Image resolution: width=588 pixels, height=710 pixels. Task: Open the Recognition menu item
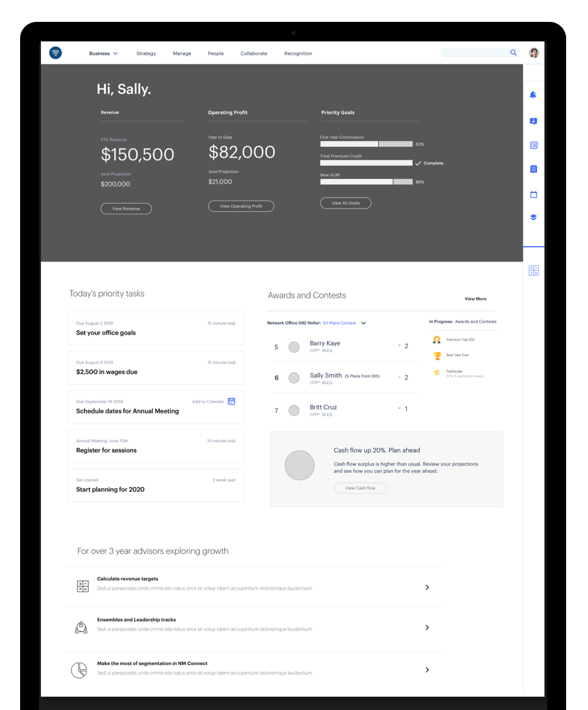tap(298, 53)
